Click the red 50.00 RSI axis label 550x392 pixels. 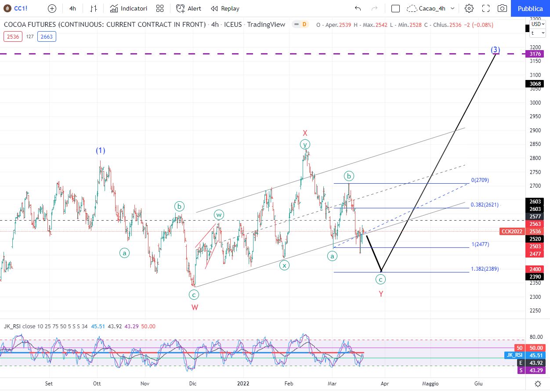(x=535, y=348)
